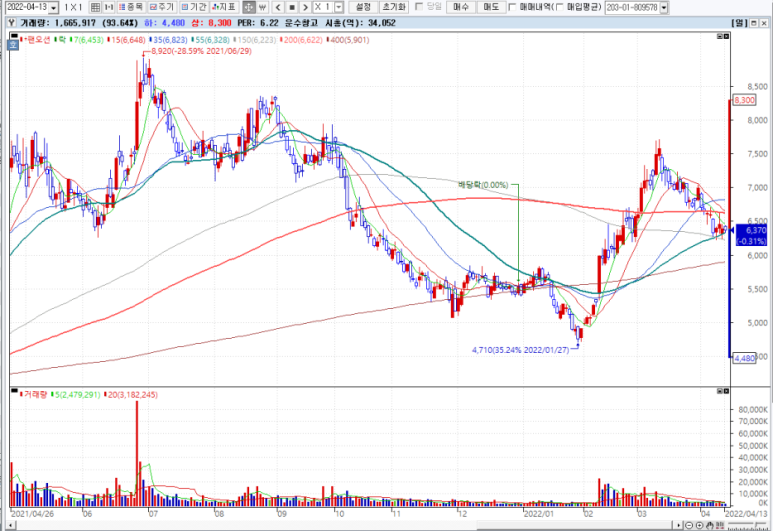
Task: Click scrollbar right arrow at bottom
Action: coord(679,526)
